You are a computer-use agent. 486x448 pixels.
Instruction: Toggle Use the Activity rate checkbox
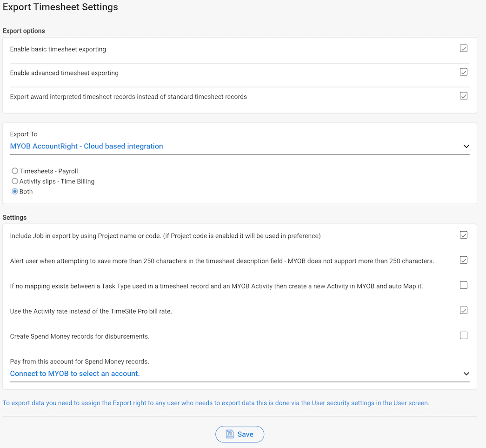(x=463, y=310)
